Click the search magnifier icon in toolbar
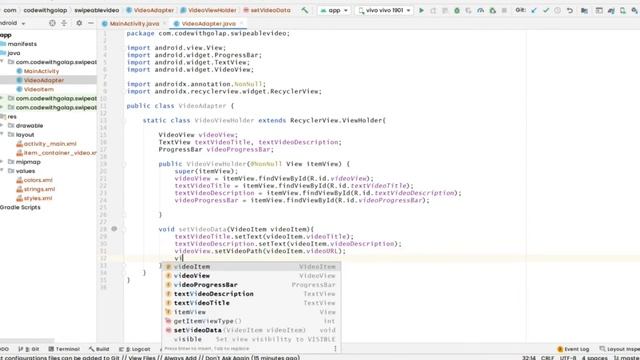Image resolution: width=640 pixels, height=360 pixels. pyautogui.click(x=634, y=10)
